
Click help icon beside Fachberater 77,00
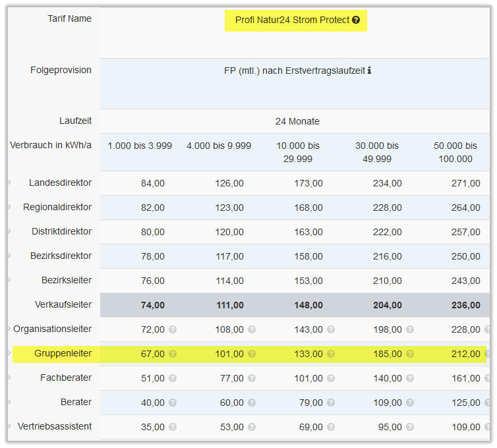251,378
